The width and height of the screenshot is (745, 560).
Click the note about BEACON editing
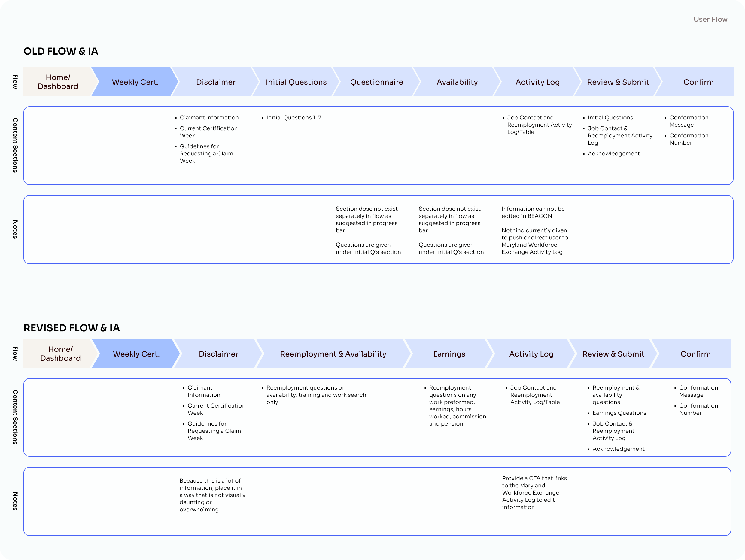coord(533,212)
